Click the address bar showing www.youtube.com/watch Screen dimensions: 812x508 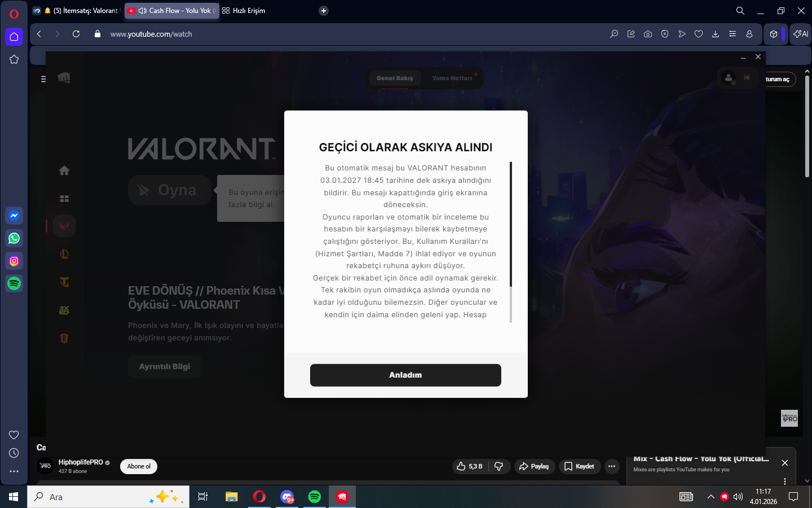151,34
